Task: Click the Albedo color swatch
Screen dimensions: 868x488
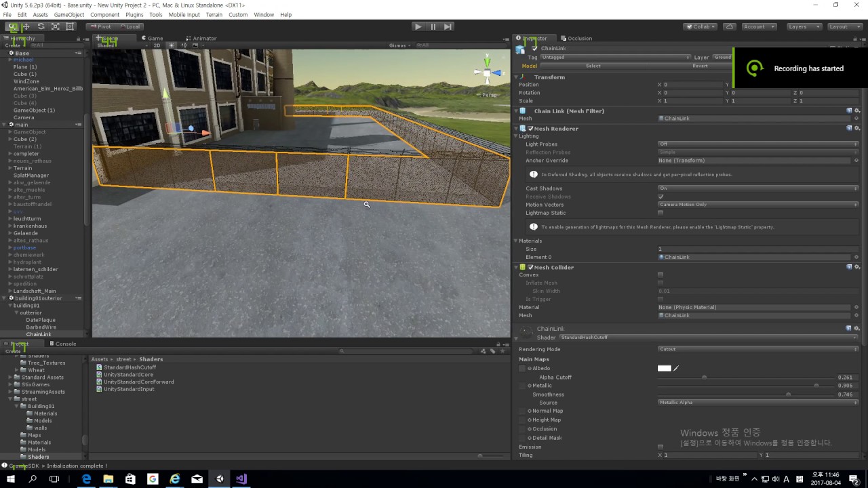Action: coord(664,368)
